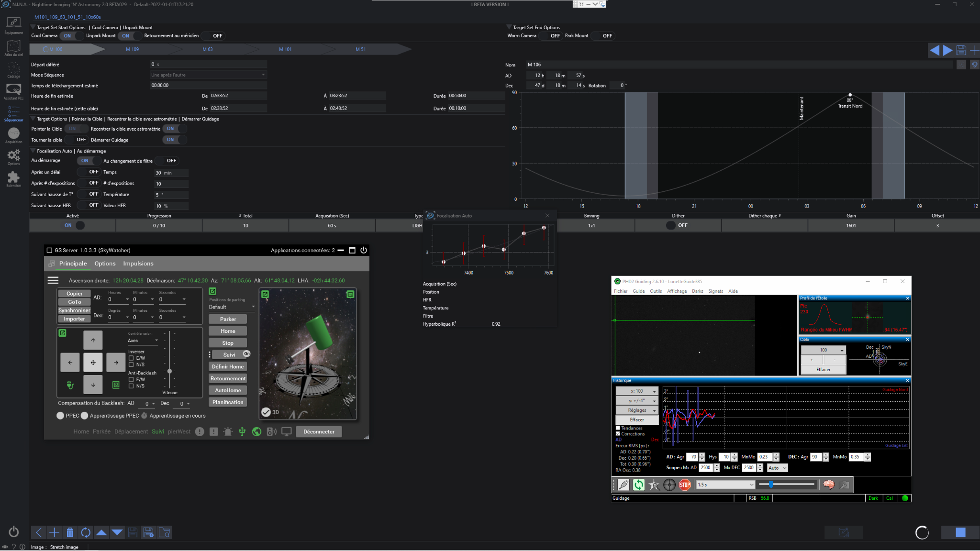Viewport: 980px width, 551px height.
Task: Toggle the Park Mount switch
Action: [x=603, y=36]
